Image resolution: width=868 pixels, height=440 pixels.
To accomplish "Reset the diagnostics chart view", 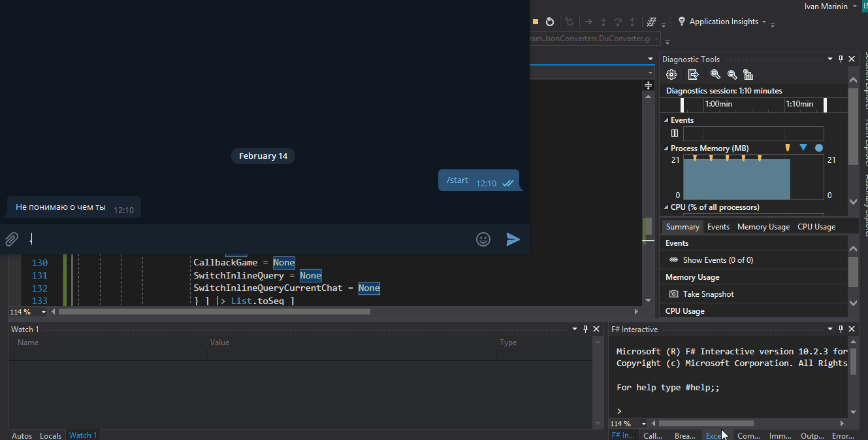I will [x=748, y=75].
